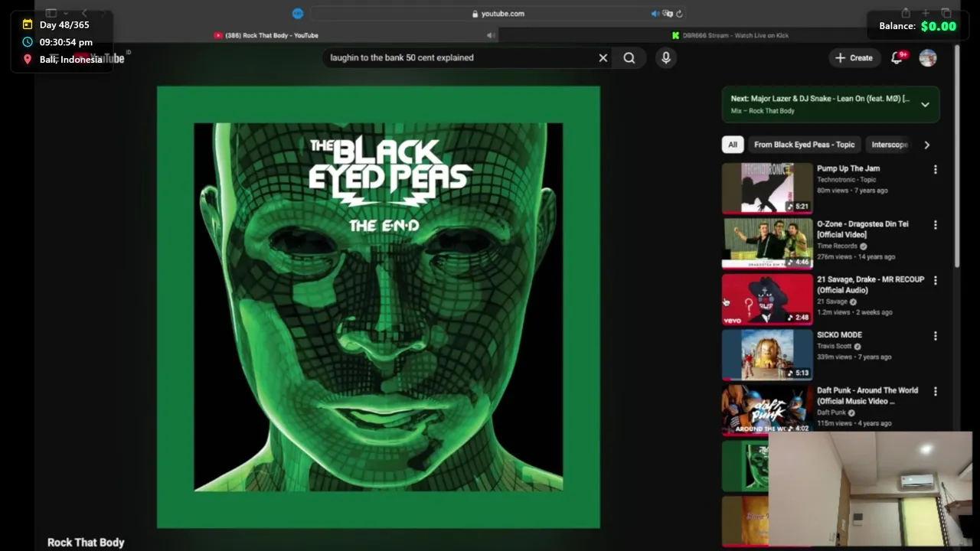Show tab overview icon
This screenshot has height=551, width=980.
pyautogui.click(x=946, y=13)
